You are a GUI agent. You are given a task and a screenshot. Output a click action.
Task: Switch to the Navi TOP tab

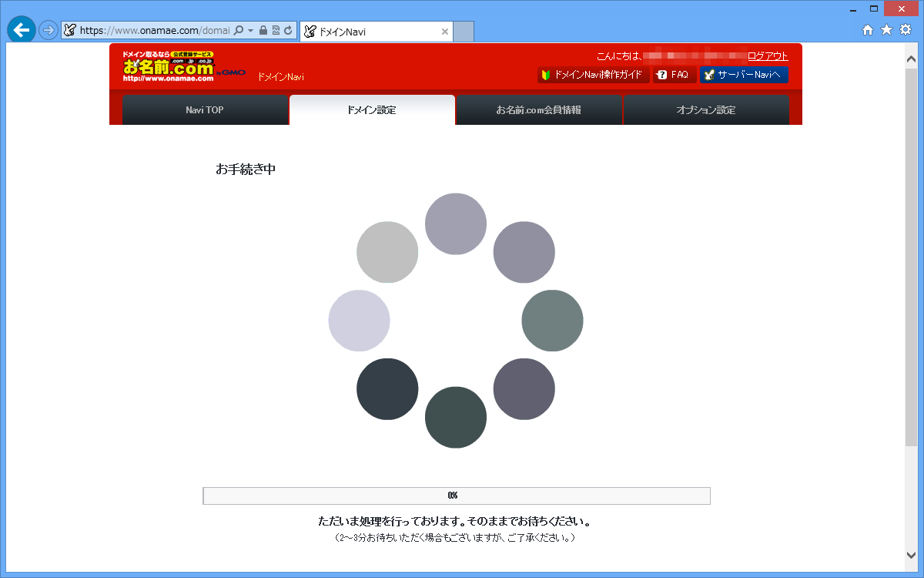coord(205,109)
